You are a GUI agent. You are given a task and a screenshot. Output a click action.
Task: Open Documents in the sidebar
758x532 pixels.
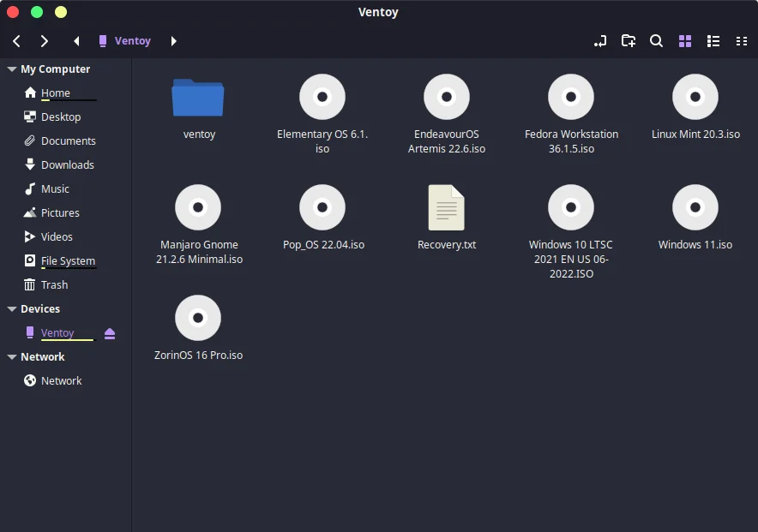(x=68, y=141)
